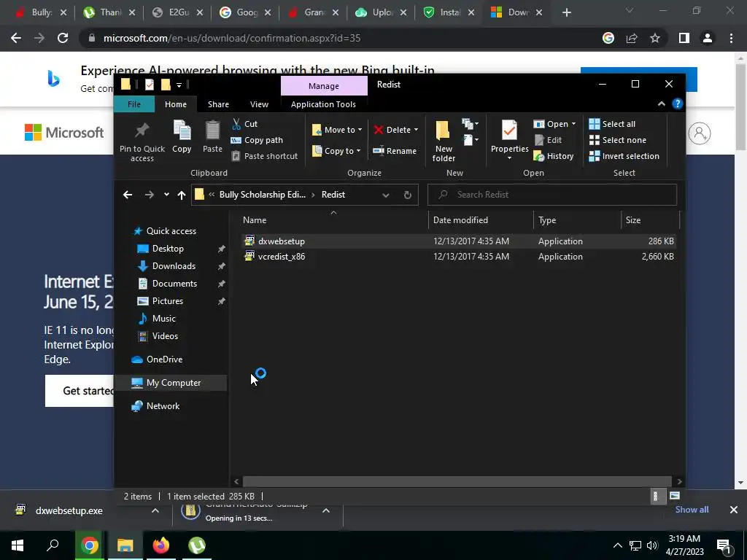This screenshot has width=747, height=560.
Task: Open Properties of selected file
Action: [509, 140]
